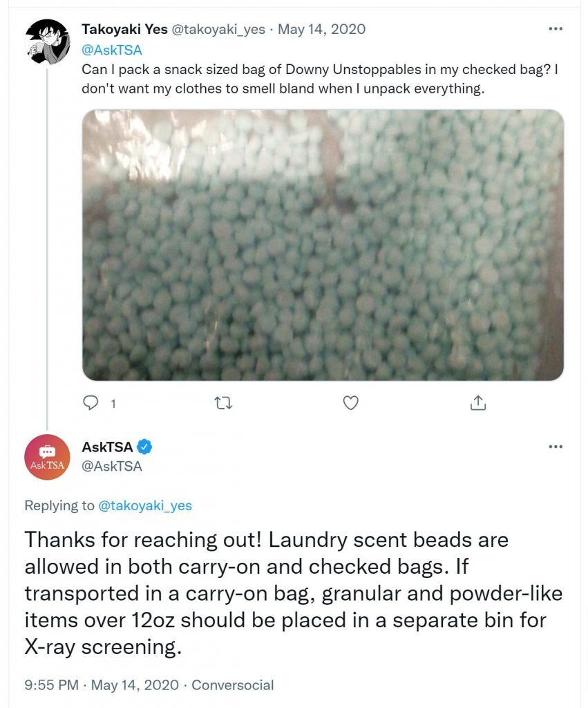588x708 pixels.
Task: Open more options on AskTSA reply
Action: pos(556,447)
